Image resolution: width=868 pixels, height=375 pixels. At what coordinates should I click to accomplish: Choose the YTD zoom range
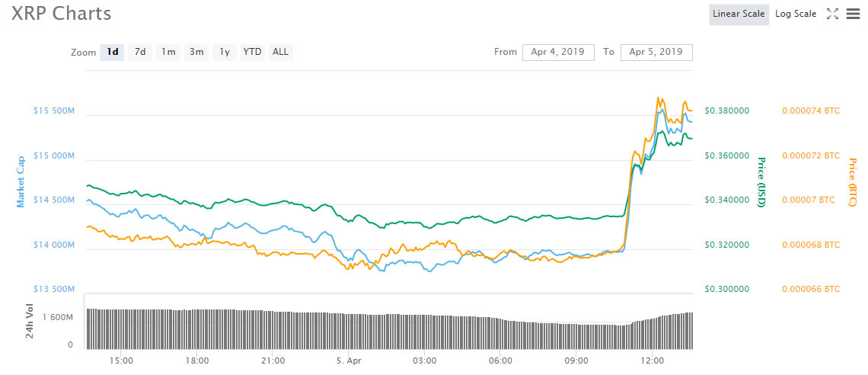click(x=252, y=52)
